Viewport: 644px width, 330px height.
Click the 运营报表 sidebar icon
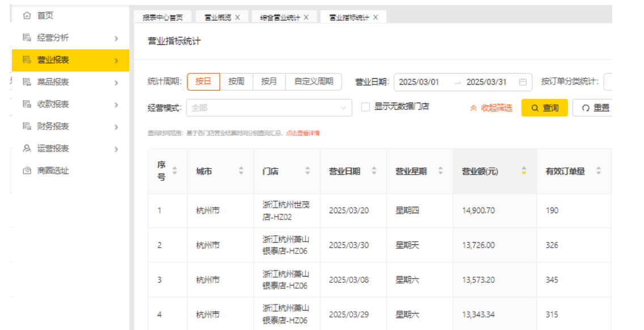(x=27, y=149)
